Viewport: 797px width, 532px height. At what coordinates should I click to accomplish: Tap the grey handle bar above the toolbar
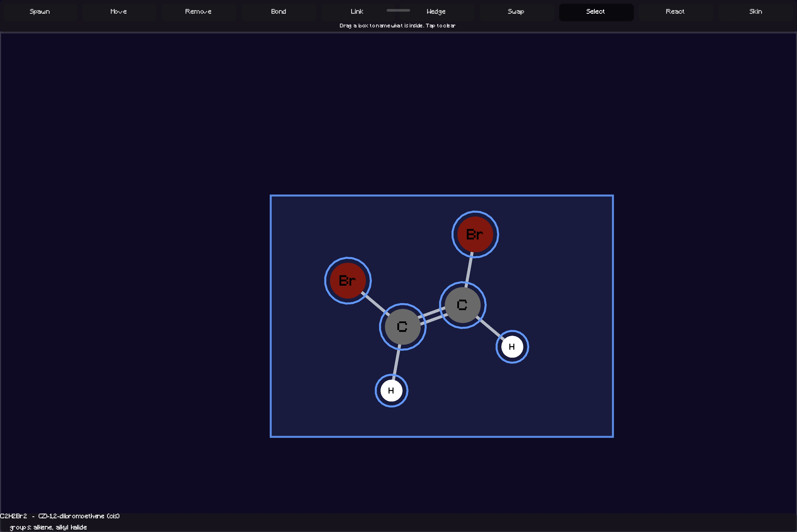[x=398, y=10]
